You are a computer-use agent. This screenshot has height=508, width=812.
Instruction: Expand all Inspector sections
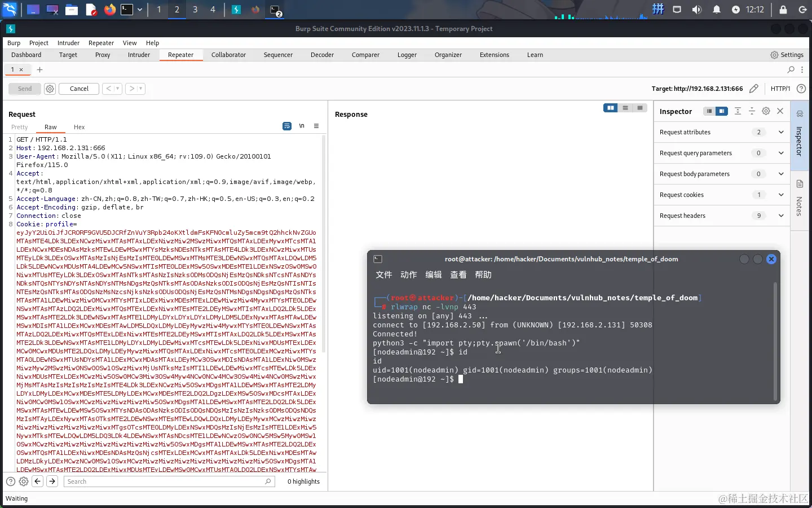pos(738,111)
